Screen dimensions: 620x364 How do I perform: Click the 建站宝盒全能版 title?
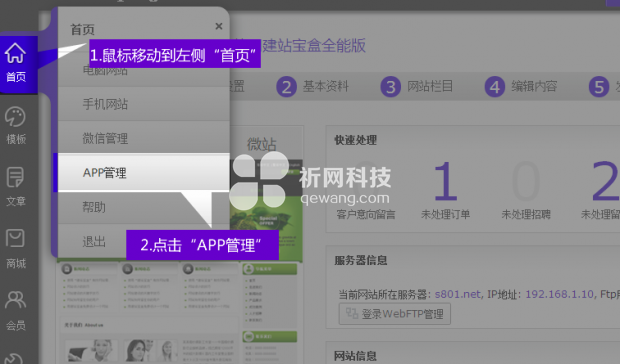coord(314,45)
